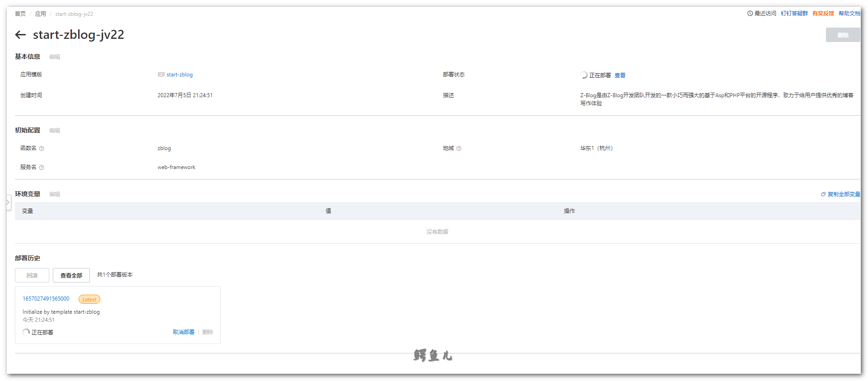The image size is (868, 381).
Task: Open deployment version 1657027491565000
Action: point(46,299)
